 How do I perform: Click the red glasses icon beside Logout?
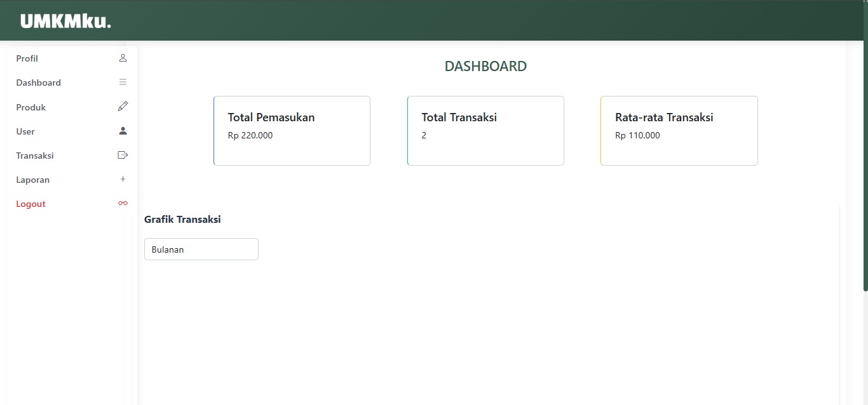click(x=123, y=203)
